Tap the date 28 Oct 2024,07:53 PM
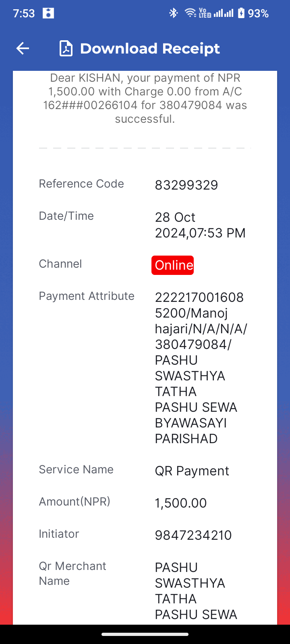Viewport: 290px width, 644px height. [200, 225]
